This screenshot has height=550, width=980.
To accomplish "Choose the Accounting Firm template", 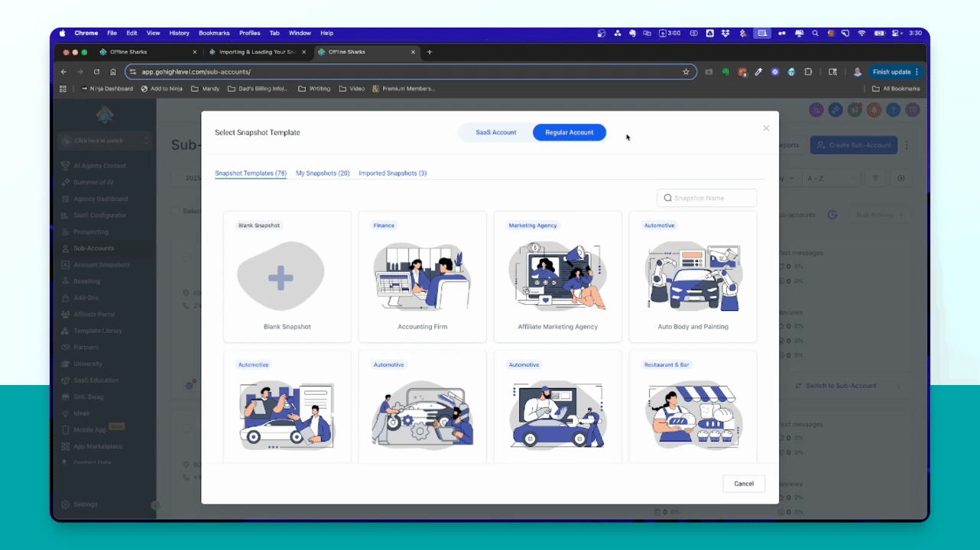I will pos(422,278).
